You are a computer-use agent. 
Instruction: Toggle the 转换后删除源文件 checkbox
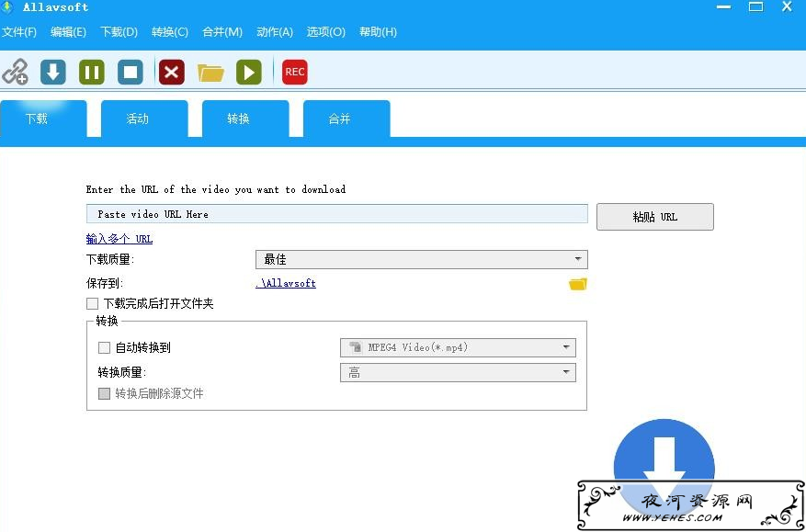105,394
